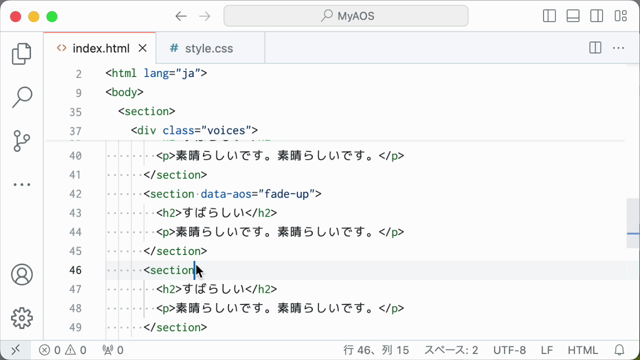Split the editor to the right
640x360 pixels.
click(x=595, y=48)
